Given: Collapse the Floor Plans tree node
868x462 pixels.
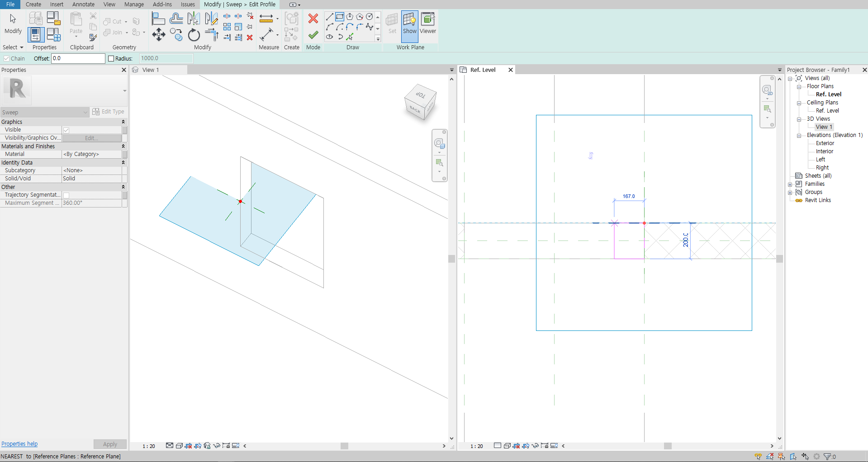Looking at the screenshot, I should tap(799, 87).
